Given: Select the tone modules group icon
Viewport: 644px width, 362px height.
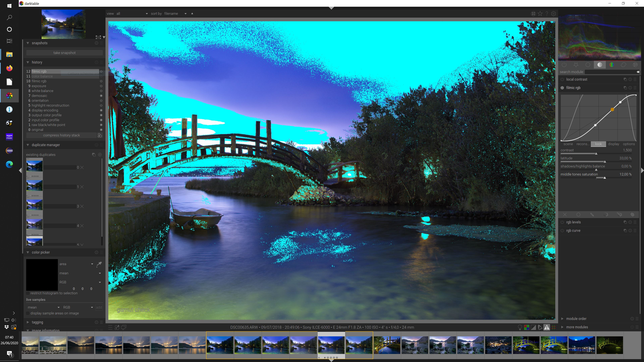Looking at the screenshot, I should coord(600,65).
